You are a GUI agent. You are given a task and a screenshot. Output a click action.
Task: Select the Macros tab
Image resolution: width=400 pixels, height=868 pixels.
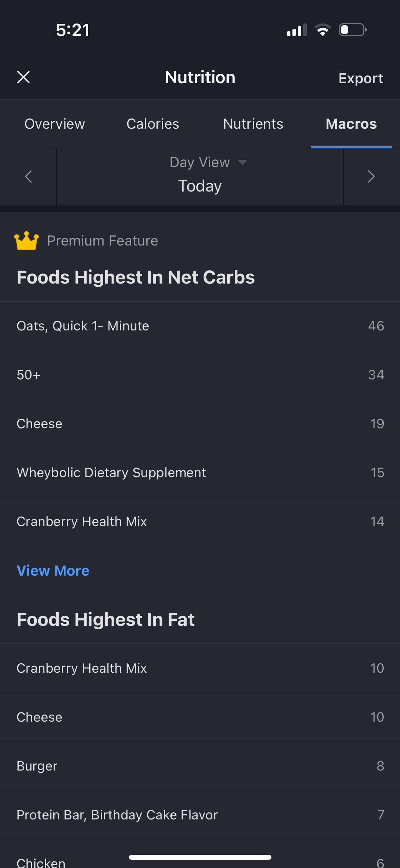point(351,124)
